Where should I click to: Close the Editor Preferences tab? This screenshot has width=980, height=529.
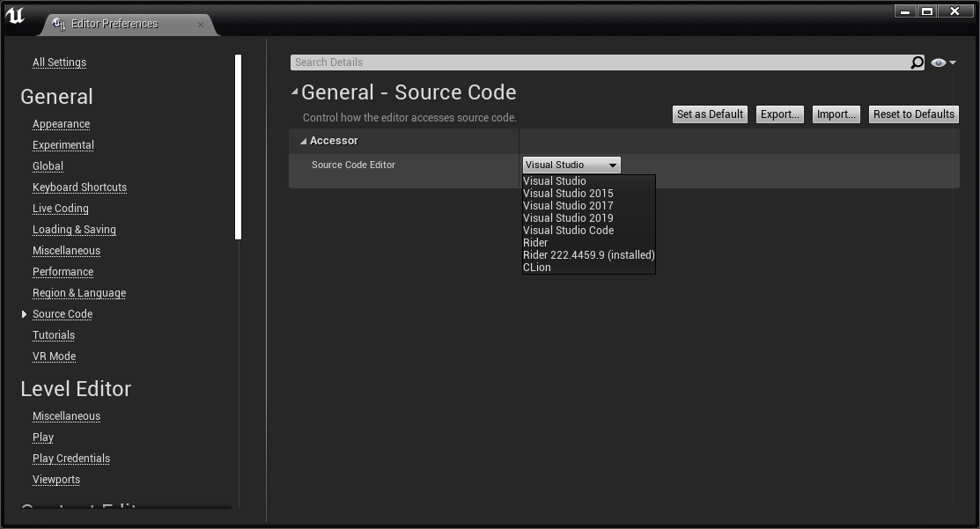[x=201, y=25]
